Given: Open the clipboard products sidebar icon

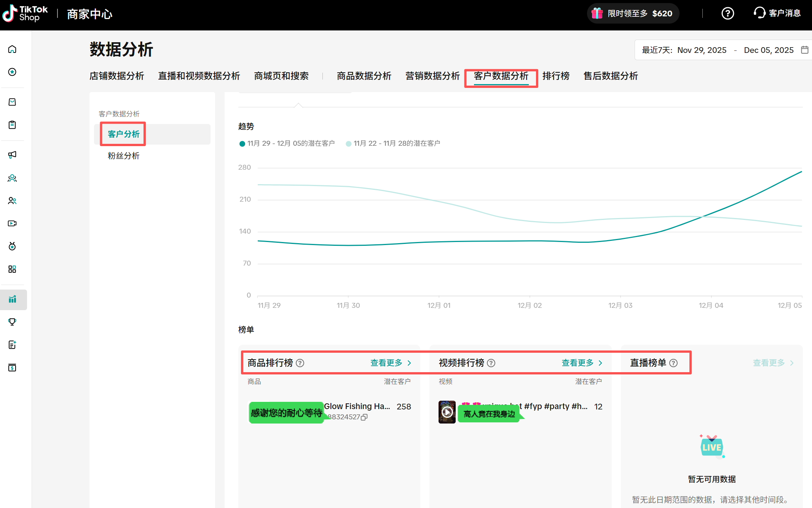Looking at the screenshot, I should point(12,125).
